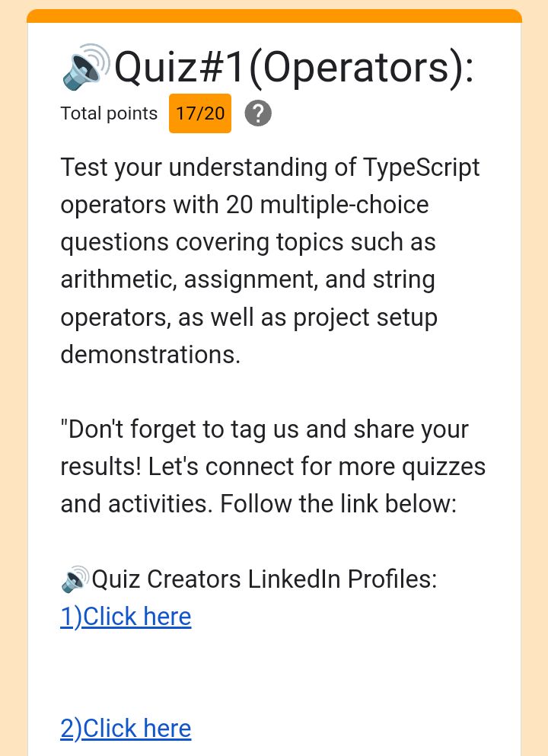
Task: Select the "Total points" label
Action: coord(109,113)
